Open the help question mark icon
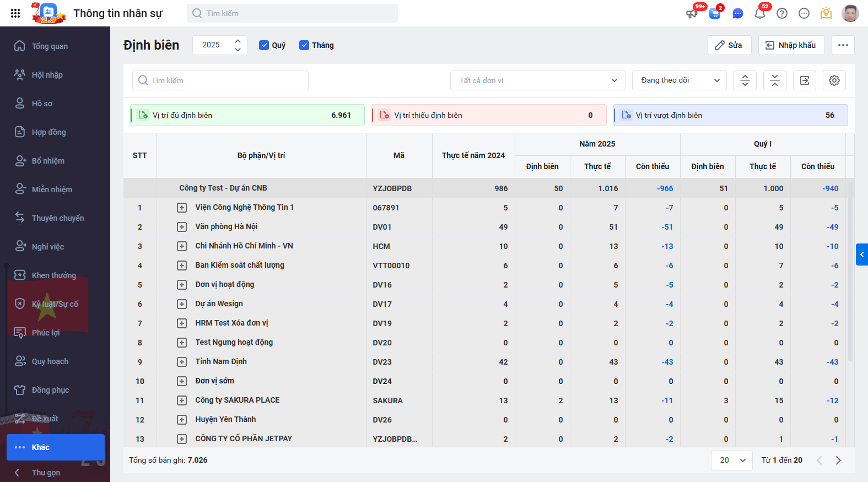This screenshot has height=482, width=868. tap(782, 14)
